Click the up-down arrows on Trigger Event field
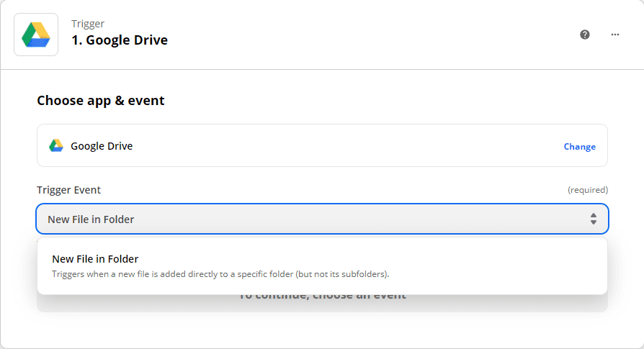 pos(593,219)
